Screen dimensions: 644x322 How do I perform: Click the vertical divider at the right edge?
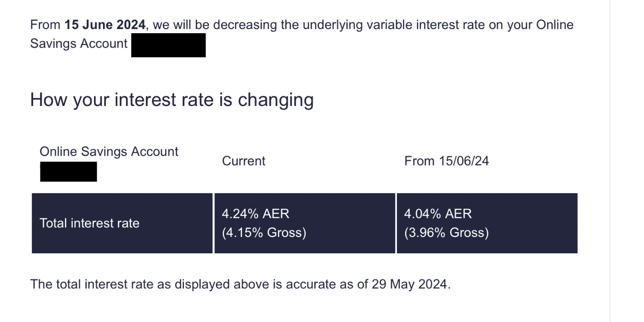pos(609,161)
